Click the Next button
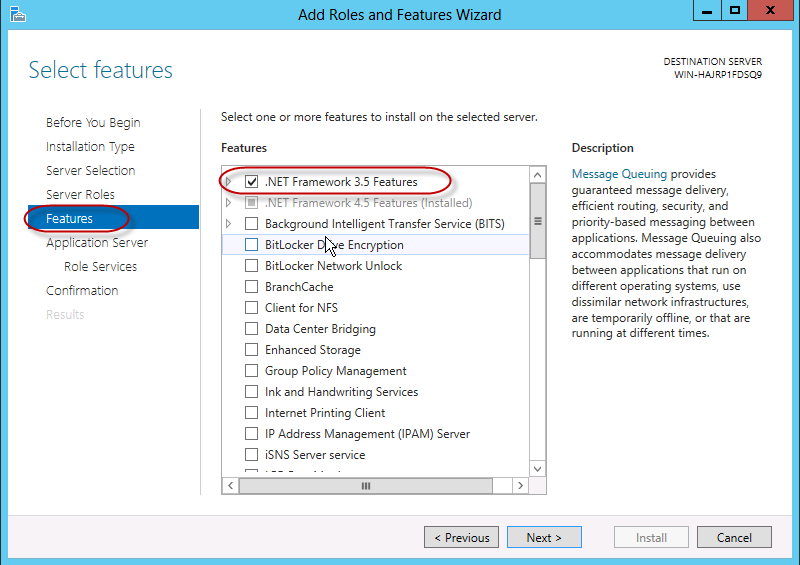This screenshot has width=800, height=565. coord(544,537)
